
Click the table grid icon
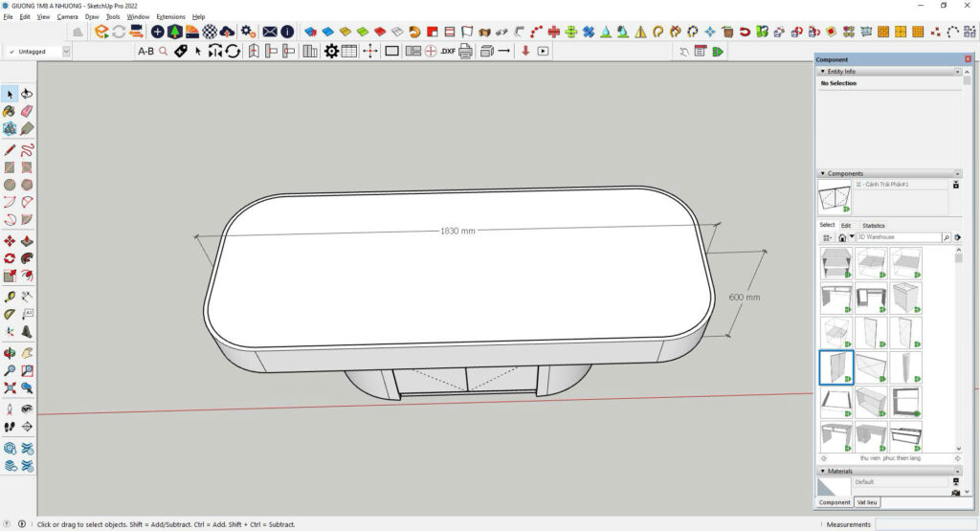click(x=349, y=52)
